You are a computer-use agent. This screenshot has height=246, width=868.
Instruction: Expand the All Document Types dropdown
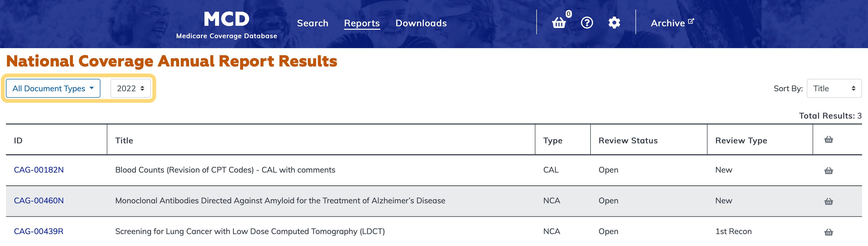coord(53,89)
